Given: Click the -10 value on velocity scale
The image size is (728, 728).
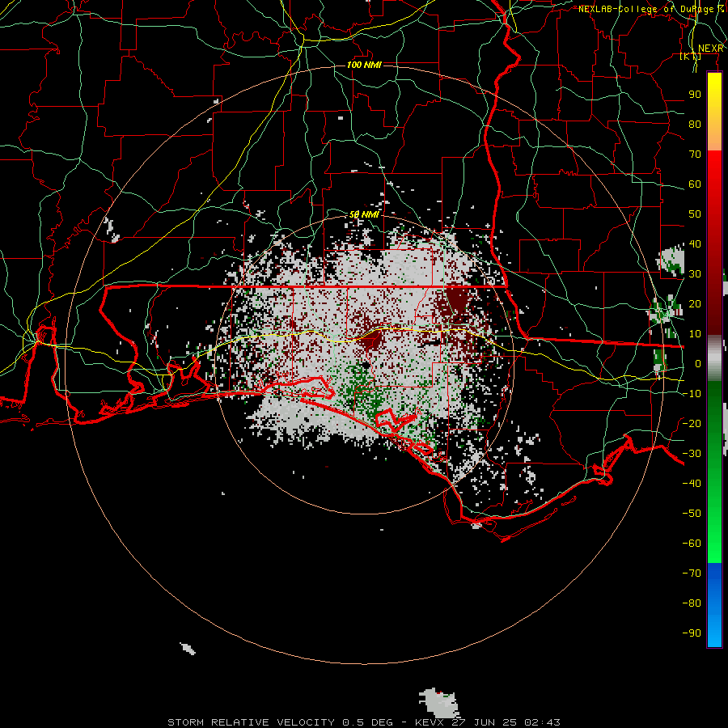Looking at the screenshot, I should coord(692,394).
